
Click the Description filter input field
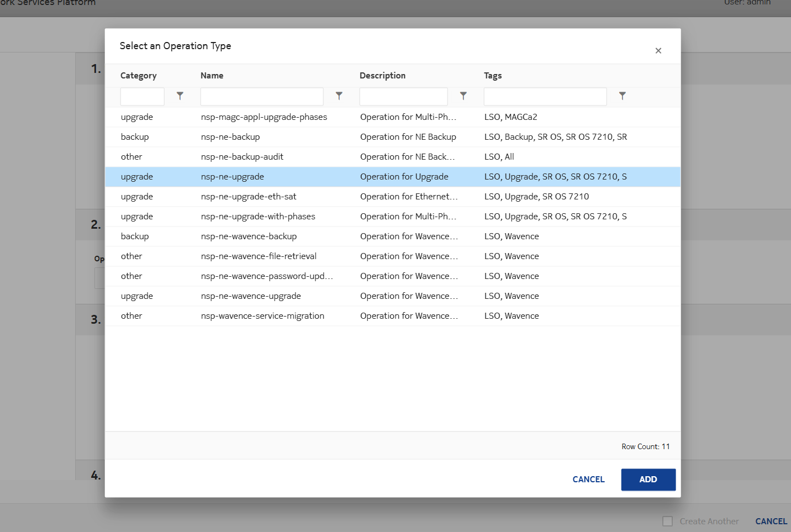click(403, 97)
